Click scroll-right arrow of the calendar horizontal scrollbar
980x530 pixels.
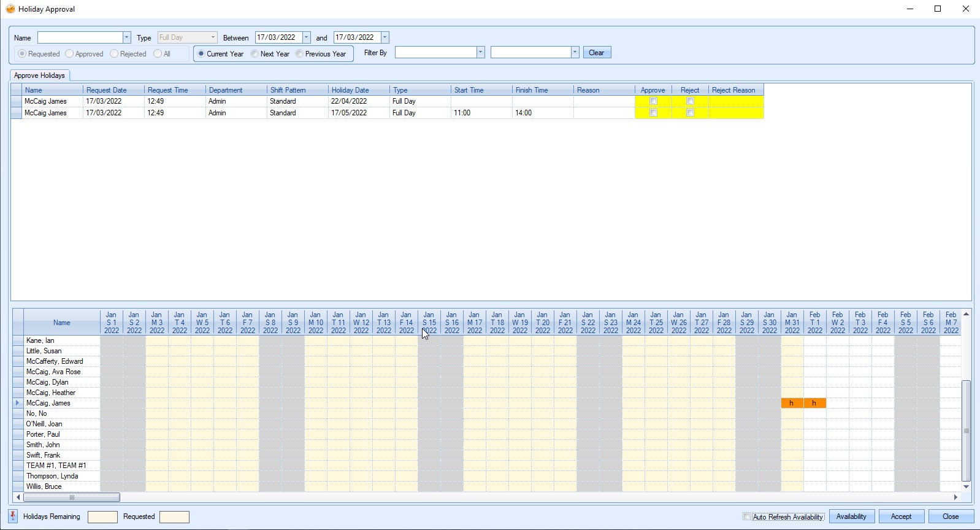[955, 497]
